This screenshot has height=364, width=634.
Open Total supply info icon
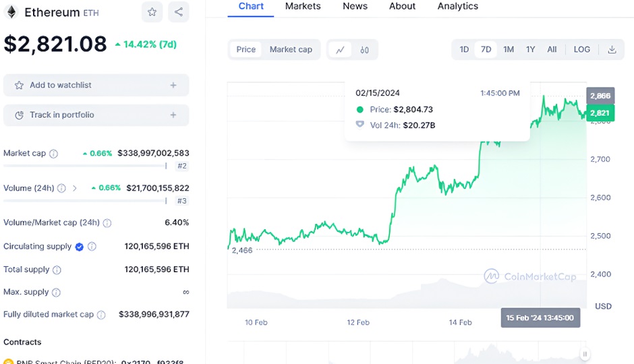pos(57,270)
